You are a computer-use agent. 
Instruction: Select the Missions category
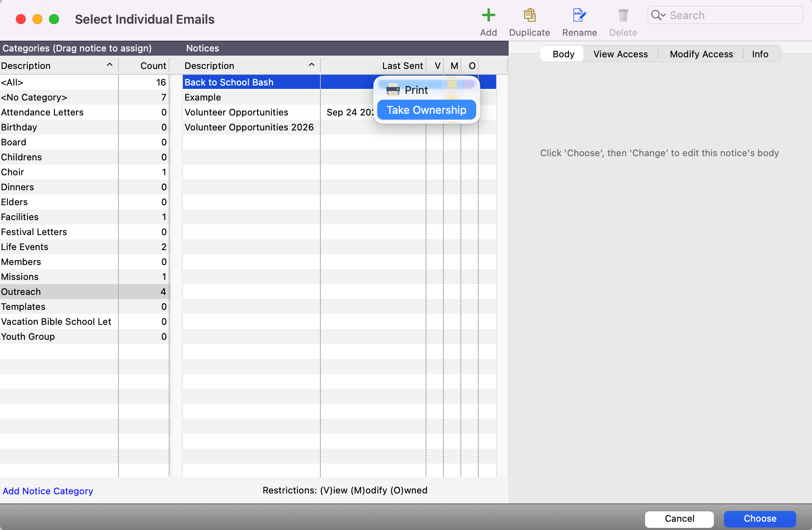84,277
